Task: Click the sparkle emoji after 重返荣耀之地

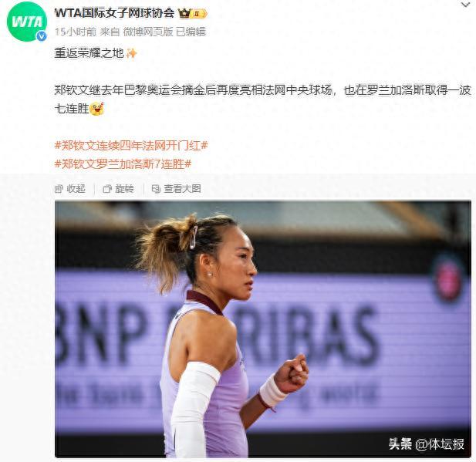Action: 131,53
